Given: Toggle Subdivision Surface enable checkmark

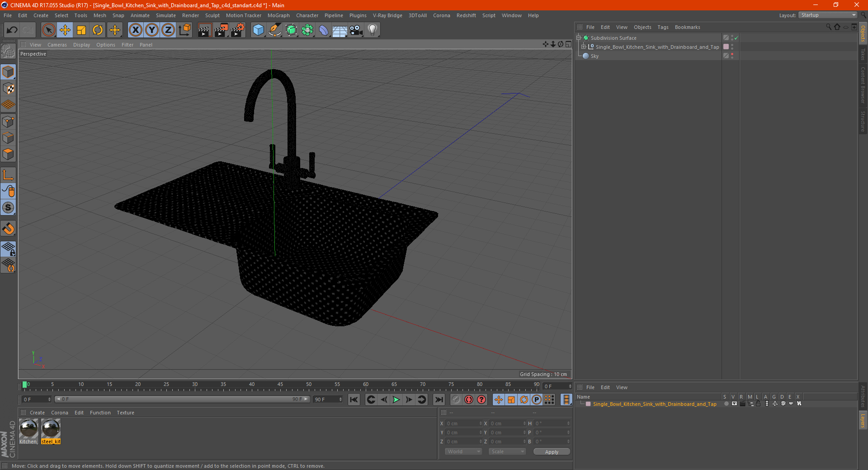Looking at the screenshot, I should pyautogui.click(x=736, y=38).
